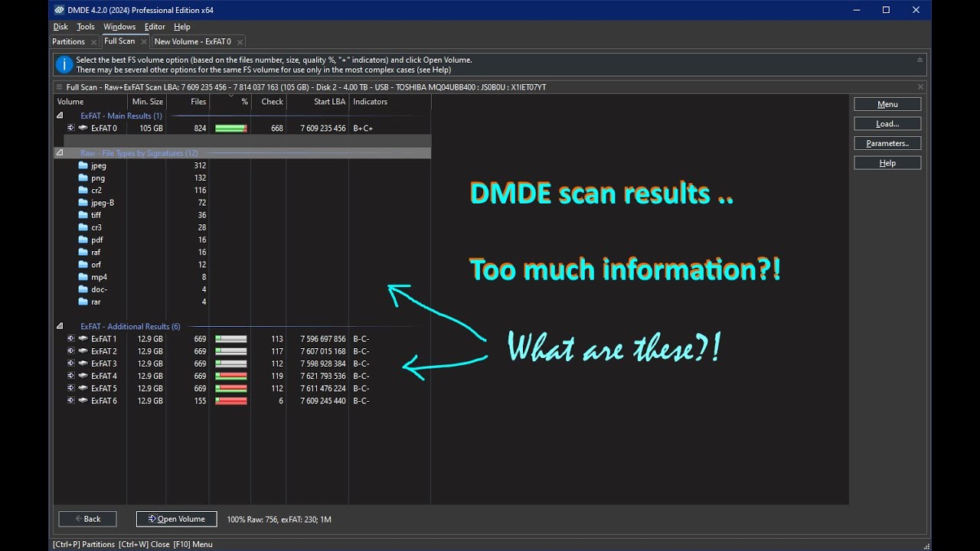Viewport: 980px width, 551px height.
Task: Click ExFAT 0 quality percentage bar
Action: pyautogui.click(x=231, y=128)
